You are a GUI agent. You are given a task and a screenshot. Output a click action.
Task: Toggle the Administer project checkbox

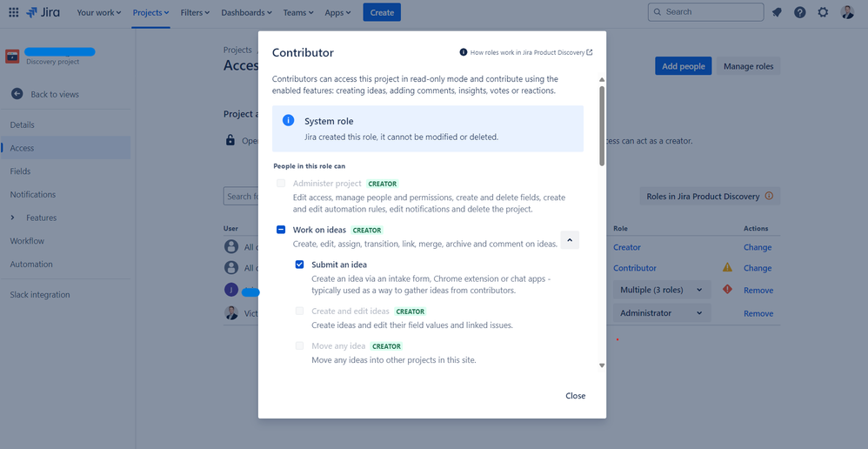pos(281,184)
